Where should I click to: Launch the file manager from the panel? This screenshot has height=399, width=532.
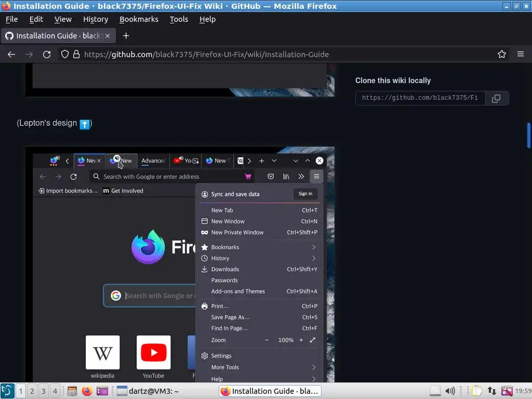coord(72,391)
